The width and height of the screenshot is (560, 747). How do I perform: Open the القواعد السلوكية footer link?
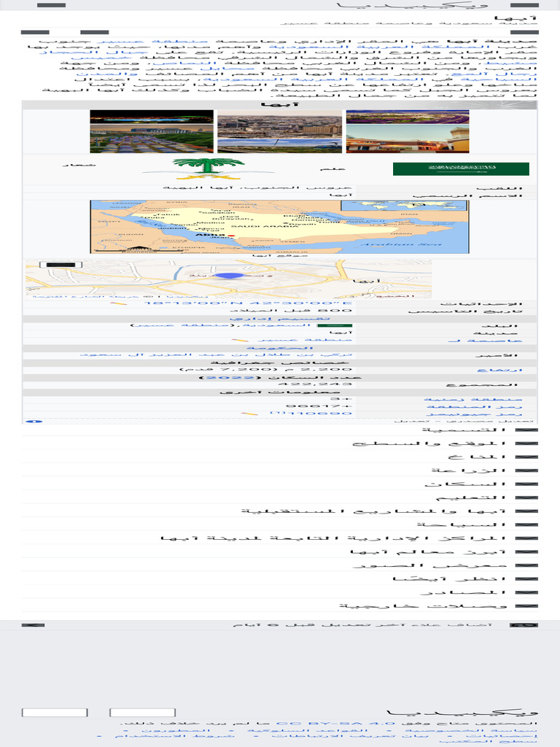coord(307,729)
